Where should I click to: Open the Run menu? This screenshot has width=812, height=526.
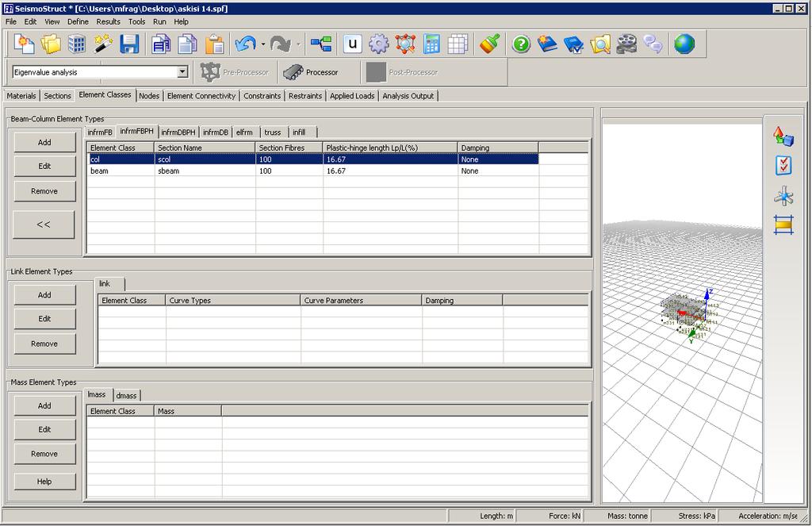[x=159, y=21]
